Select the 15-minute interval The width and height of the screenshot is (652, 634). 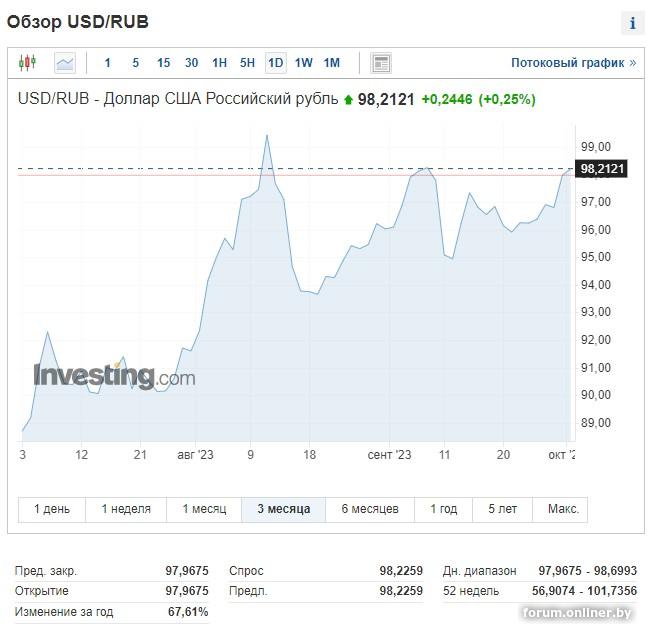pyautogui.click(x=163, y=63)
